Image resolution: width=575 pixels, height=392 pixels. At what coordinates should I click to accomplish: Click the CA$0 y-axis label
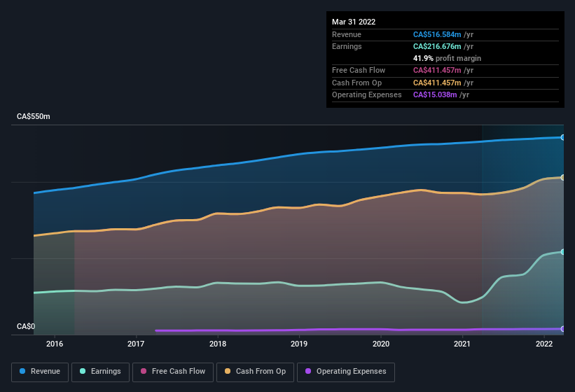pyautogui.click(x=26, y=326)
